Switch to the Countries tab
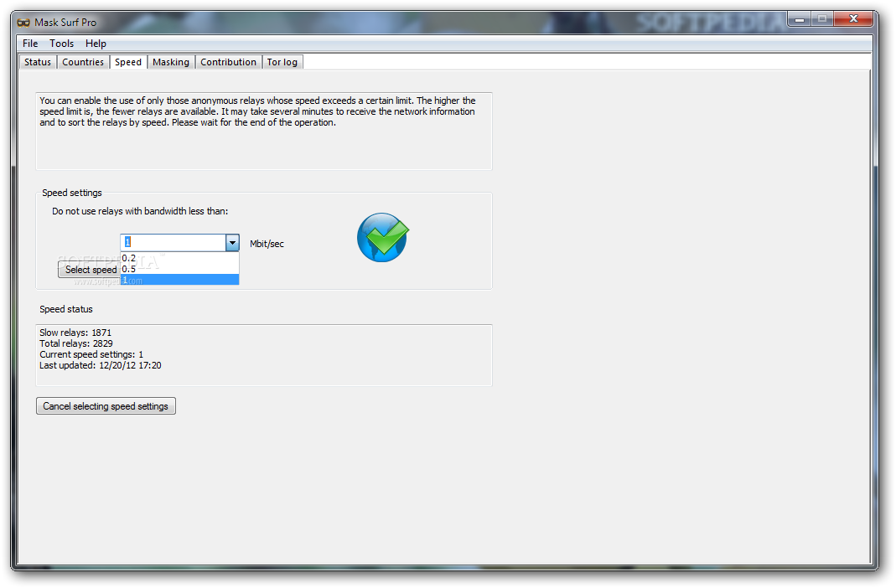The width and height of the screenshot is (896, 588). pyautogui.click(x=83, y=62)
